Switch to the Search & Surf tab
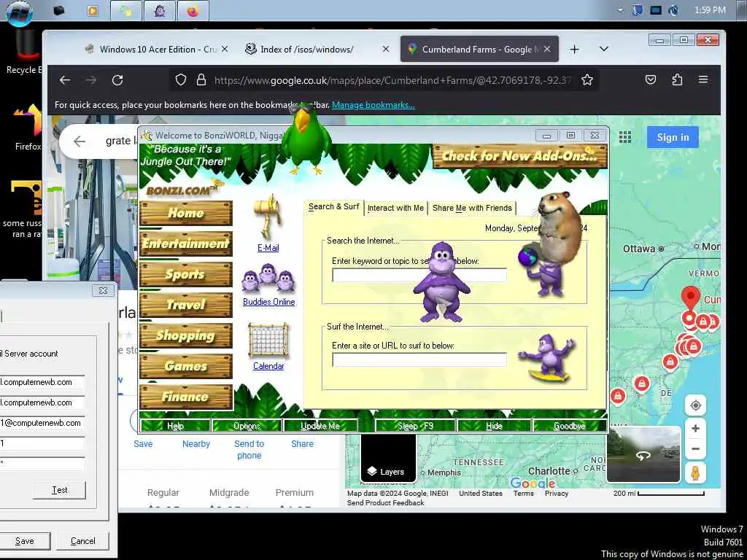Viewport: 747px width, 560px height. click(x=333, y=206)
